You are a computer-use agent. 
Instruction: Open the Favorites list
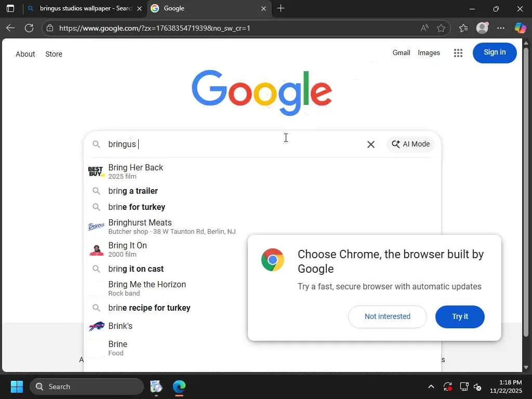click(x=463, y=28)
